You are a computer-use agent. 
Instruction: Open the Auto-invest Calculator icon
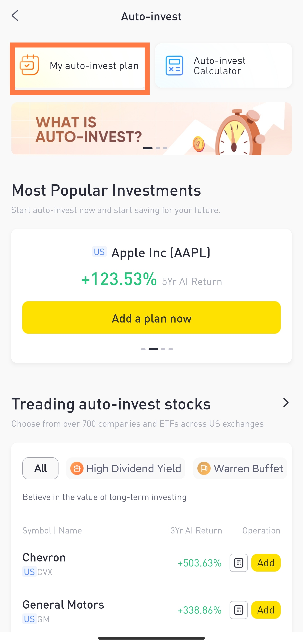click(x=174, y=66)
